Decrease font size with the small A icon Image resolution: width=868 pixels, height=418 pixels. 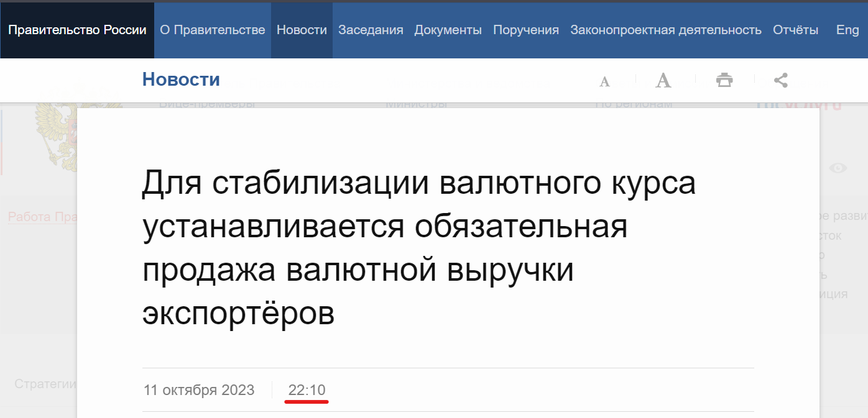604,81
